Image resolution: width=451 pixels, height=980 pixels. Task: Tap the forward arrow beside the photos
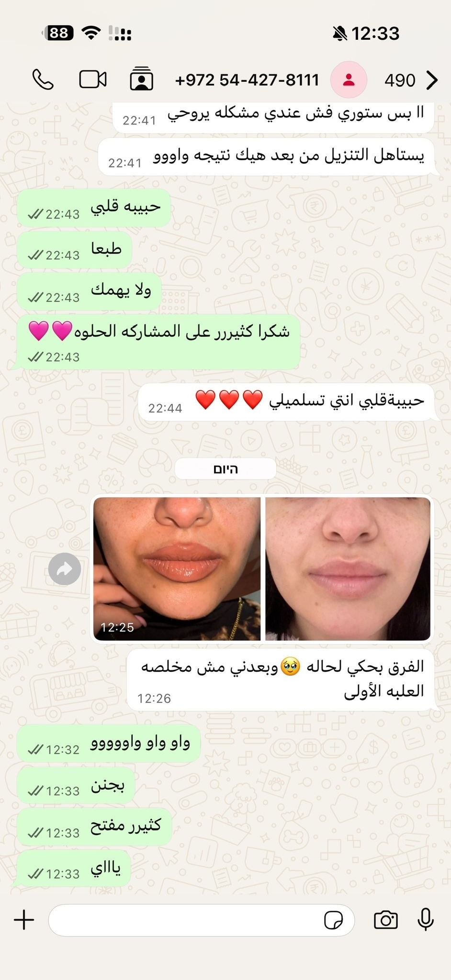point(65,569)
